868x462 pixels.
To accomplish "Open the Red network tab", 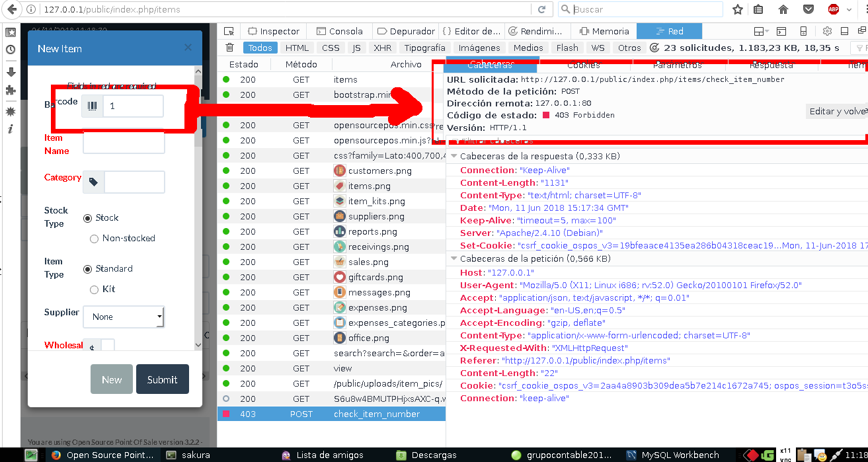I will [670, 31].
